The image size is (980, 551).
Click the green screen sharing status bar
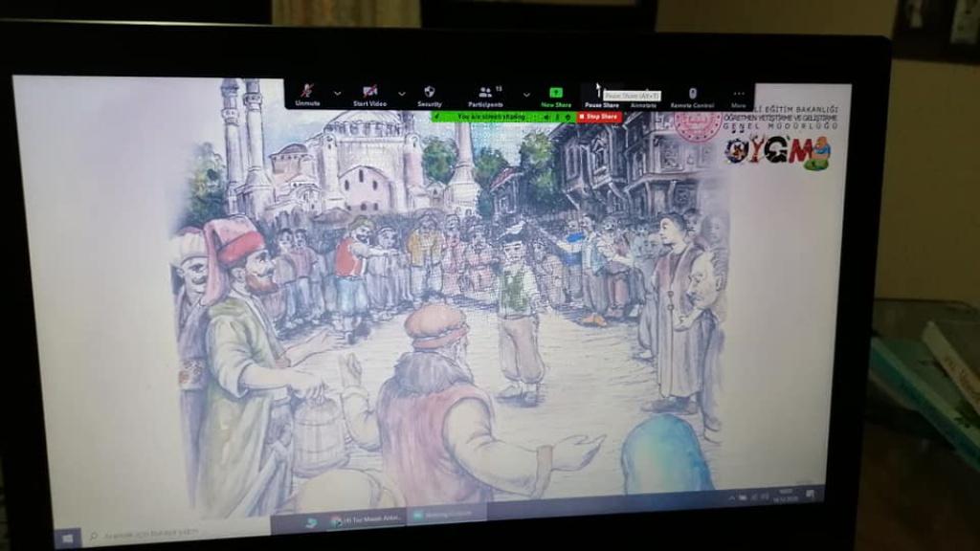point(502,117)
